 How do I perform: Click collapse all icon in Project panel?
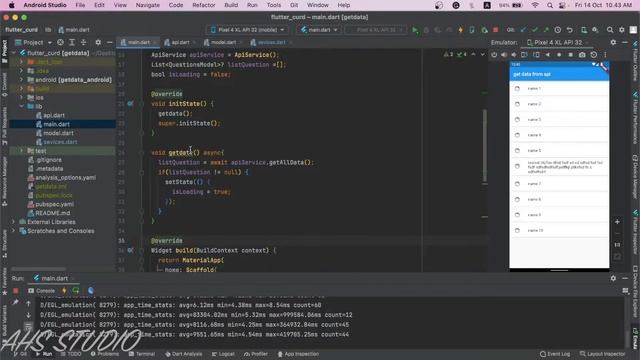tap(83, 42)
